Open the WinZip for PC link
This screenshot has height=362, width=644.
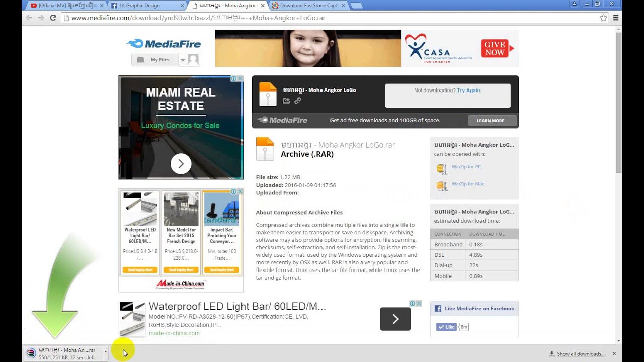(466, 167)
